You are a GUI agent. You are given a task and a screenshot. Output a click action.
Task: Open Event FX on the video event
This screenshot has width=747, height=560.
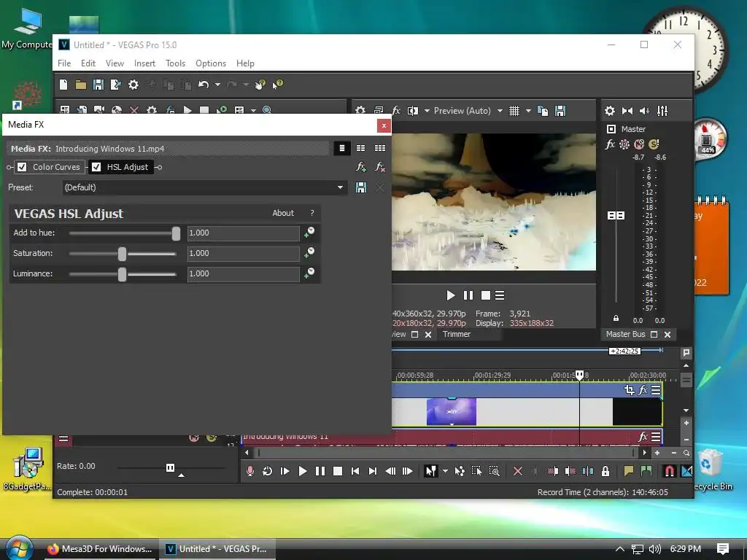643,390
